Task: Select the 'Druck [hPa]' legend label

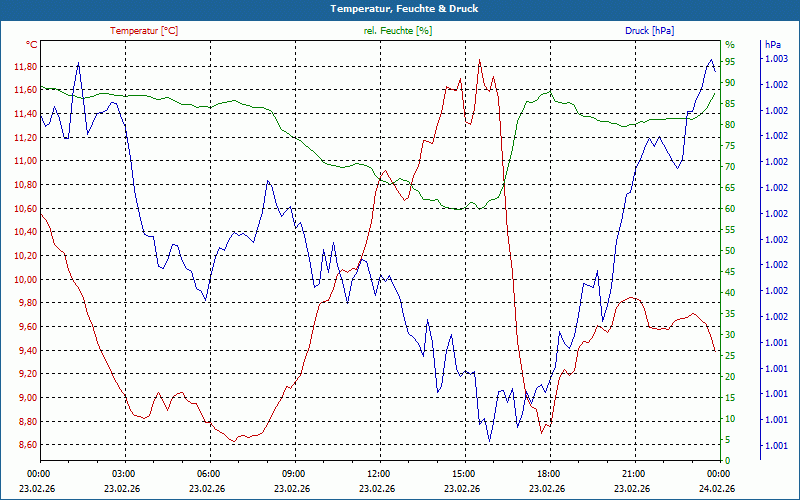Action: (649, 31)
